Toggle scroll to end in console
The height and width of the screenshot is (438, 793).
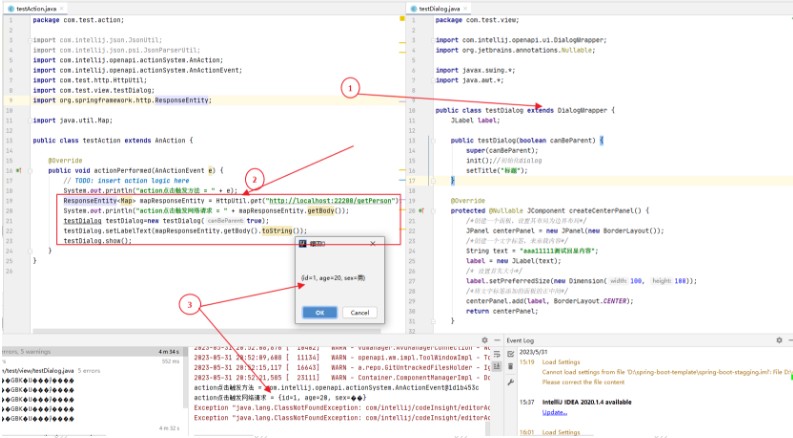[497, 366]
